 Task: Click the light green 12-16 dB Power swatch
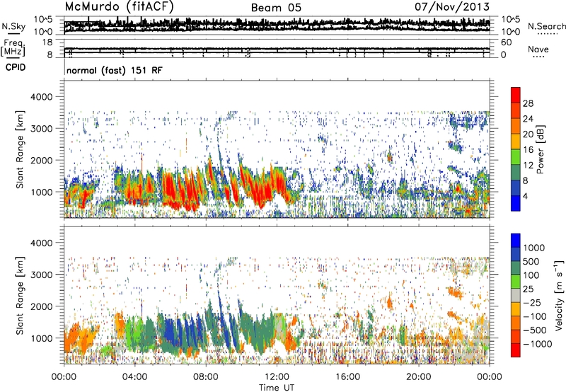[x=516, y=156]
